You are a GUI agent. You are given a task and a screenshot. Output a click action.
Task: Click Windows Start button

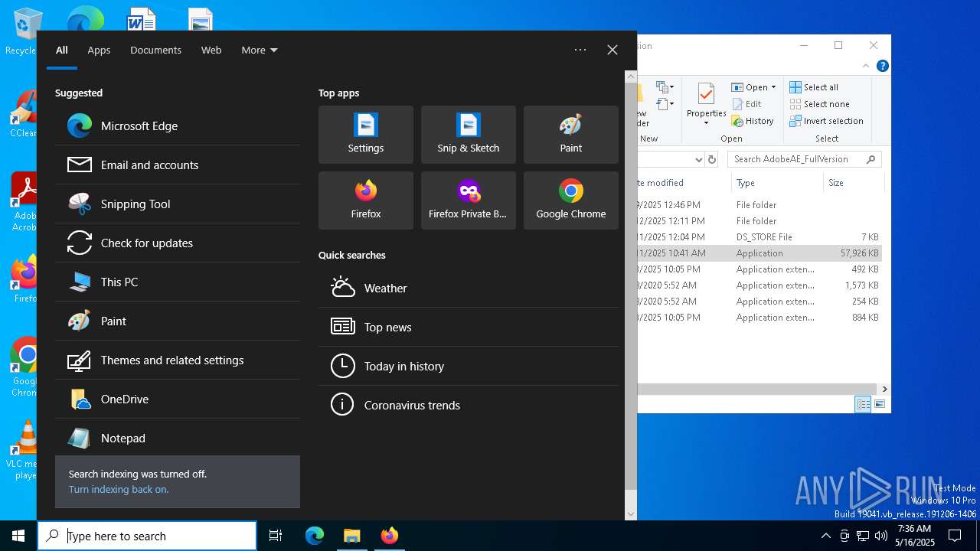pos(18,536)
